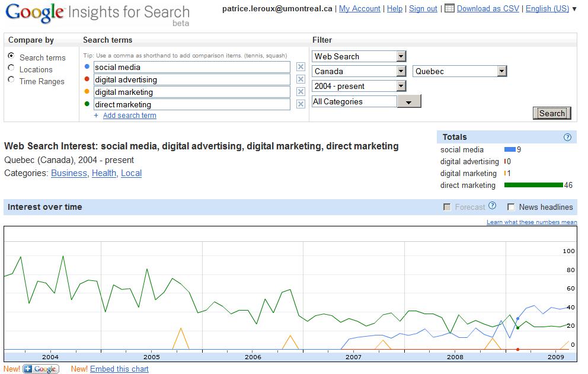Screen dimensions: 588x374
Task: Select the Search terms compare option
Action: point(11,56)
